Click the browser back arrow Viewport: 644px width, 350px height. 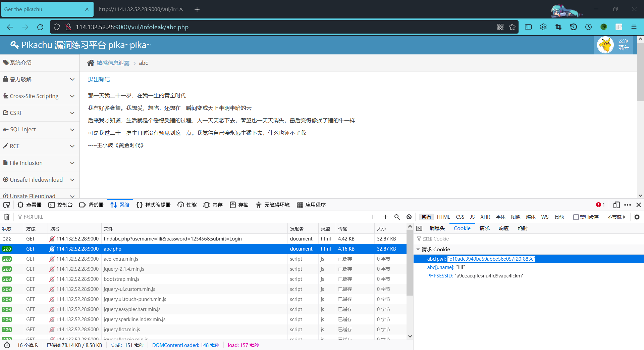click(10, 27)
